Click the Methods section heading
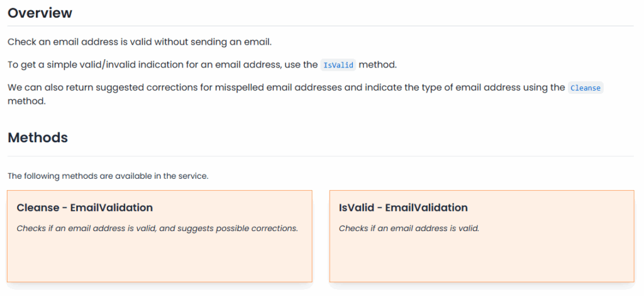This screenshot has height=296, width=644. click(x=38, y=137)
